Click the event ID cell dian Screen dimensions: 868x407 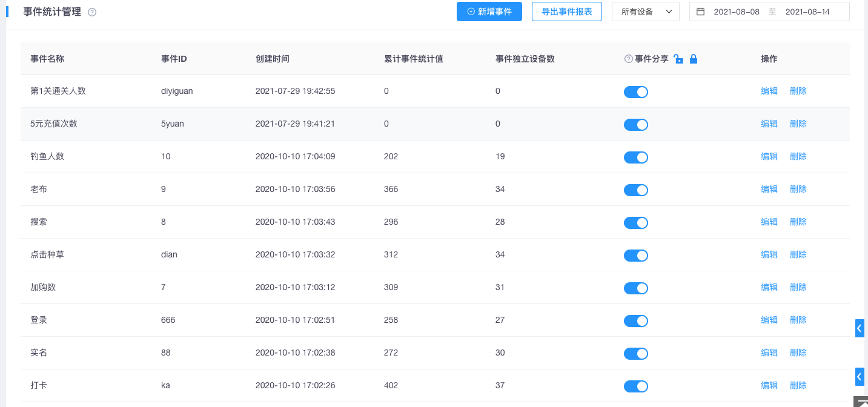tap(169, 254)
